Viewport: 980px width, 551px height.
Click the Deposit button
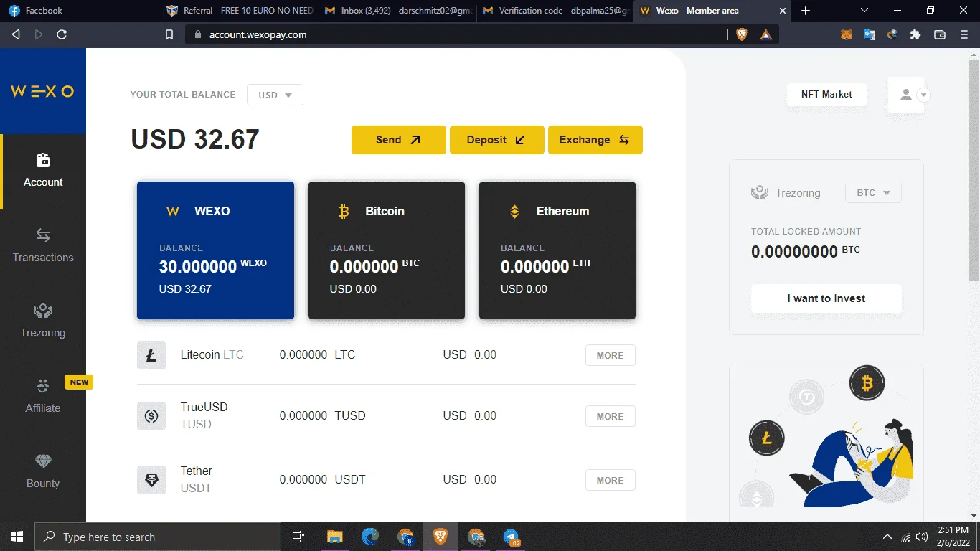tap(496, 140)
